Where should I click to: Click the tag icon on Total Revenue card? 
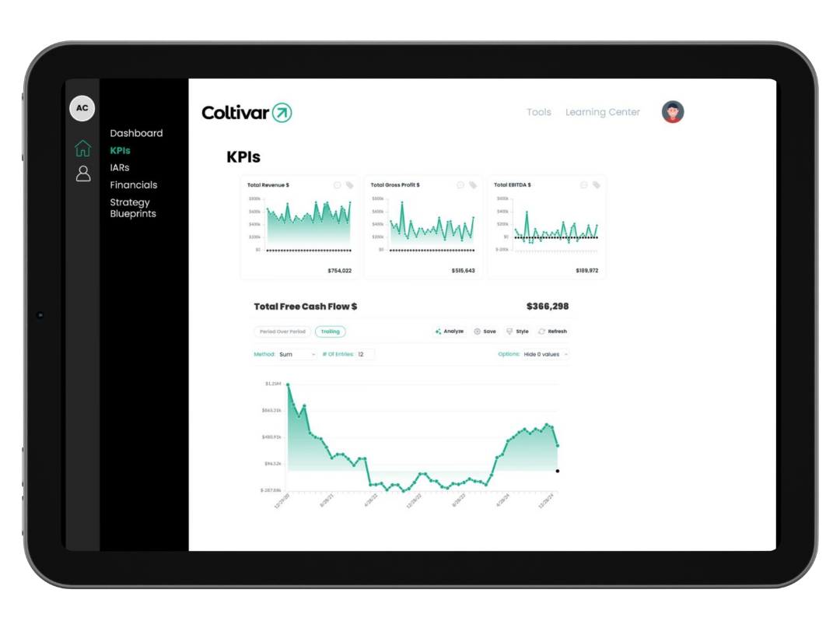click(x=350, y=185)
